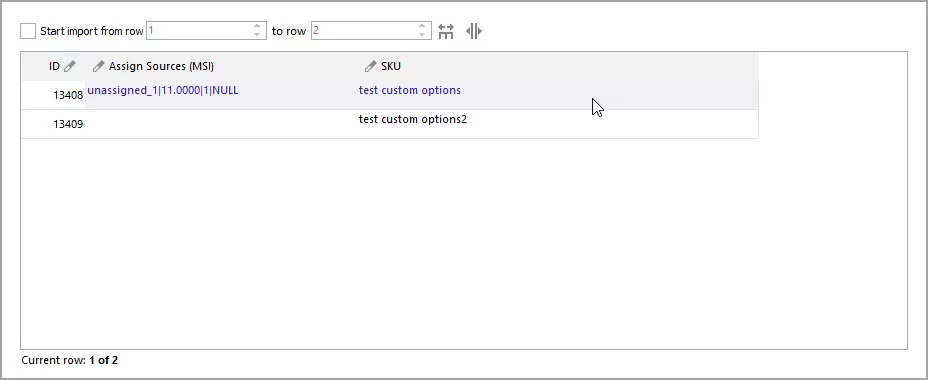The image size is (928, 380).
Task: Click the empty Assign Sources cell in row 13409
Action: tap(221, 124)
